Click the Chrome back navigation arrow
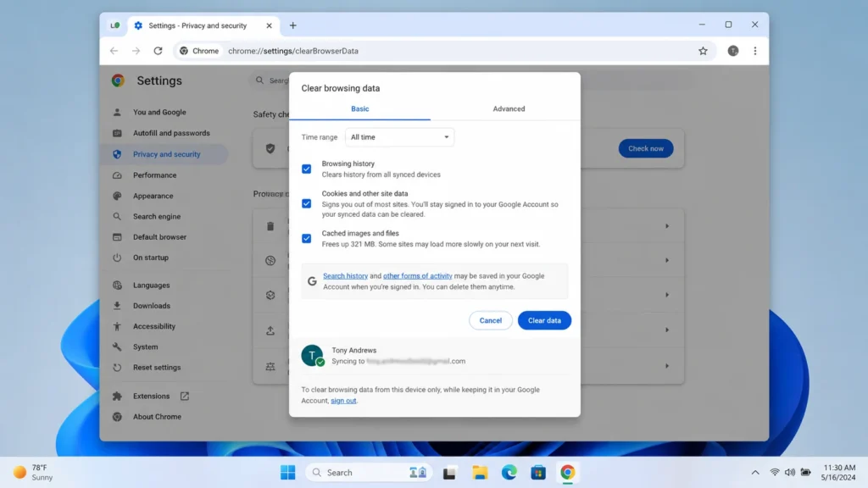Viewport: 868px width, 488px height. (114, 51)
